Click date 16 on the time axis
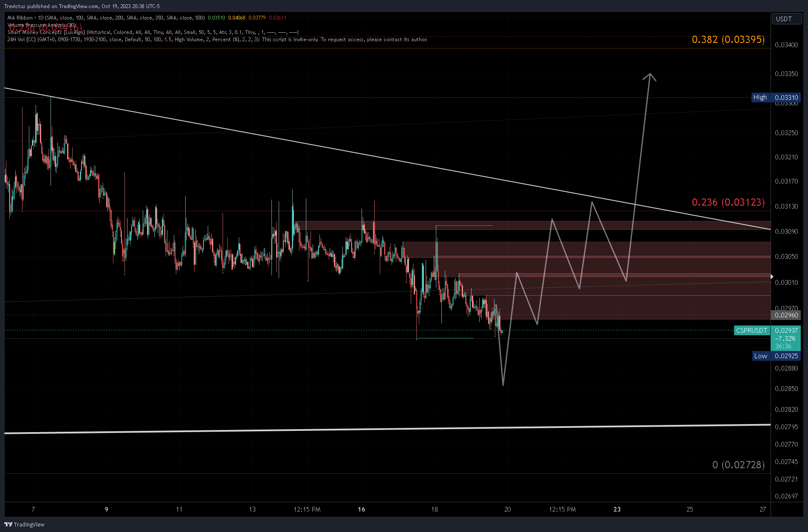This screenshot has height=532, width=808. (x=362, y=509)
